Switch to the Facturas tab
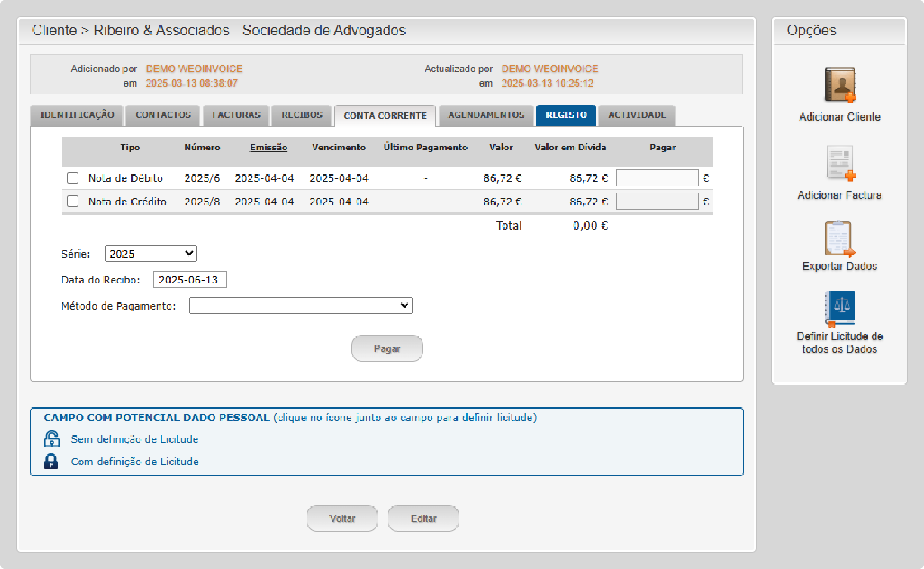 coord(236,115)
